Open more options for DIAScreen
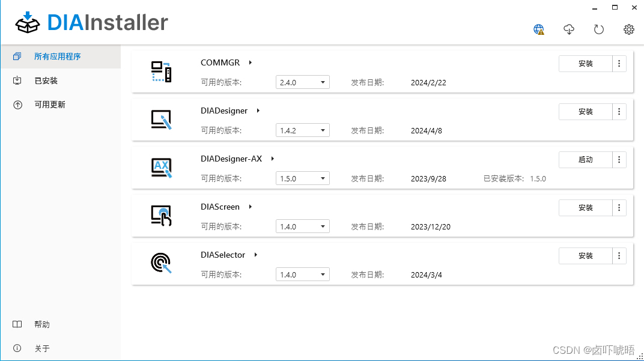The height and width of the screenshot is (361, 644). tap(619, 208)
